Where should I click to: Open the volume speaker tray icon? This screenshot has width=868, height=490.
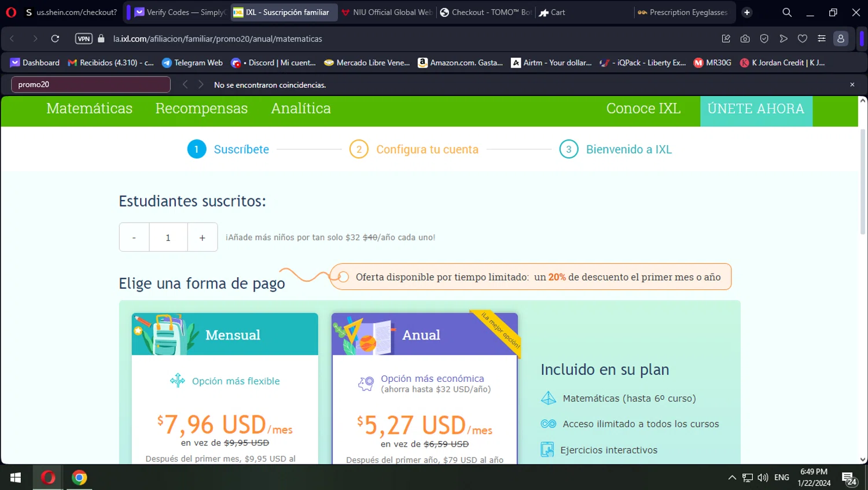[x=763, y=478]
